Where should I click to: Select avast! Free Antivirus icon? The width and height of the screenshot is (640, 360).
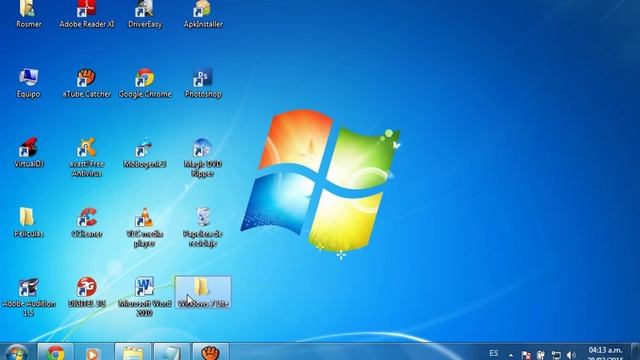click(x=87, y=158)
